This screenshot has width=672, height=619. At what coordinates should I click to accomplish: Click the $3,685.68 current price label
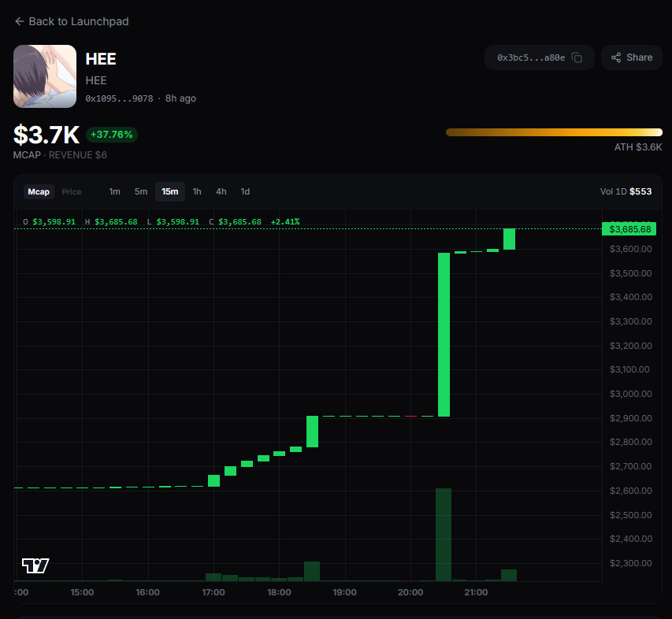[629, 229]
